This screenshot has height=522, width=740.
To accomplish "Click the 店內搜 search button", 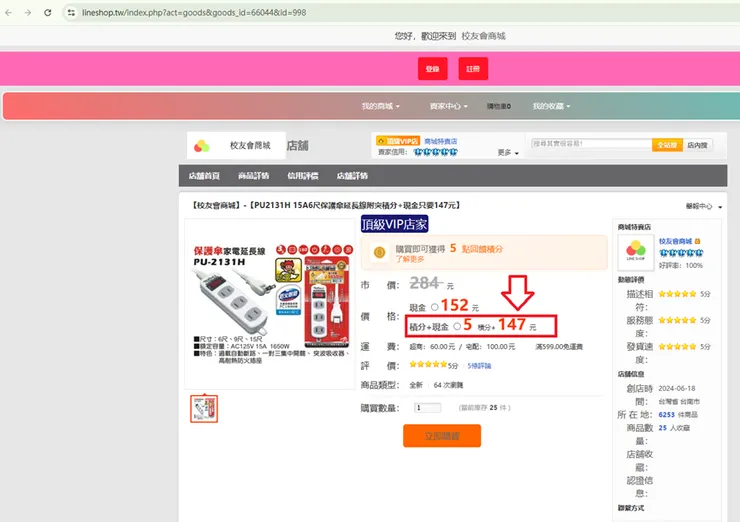I will pos(697,145).
